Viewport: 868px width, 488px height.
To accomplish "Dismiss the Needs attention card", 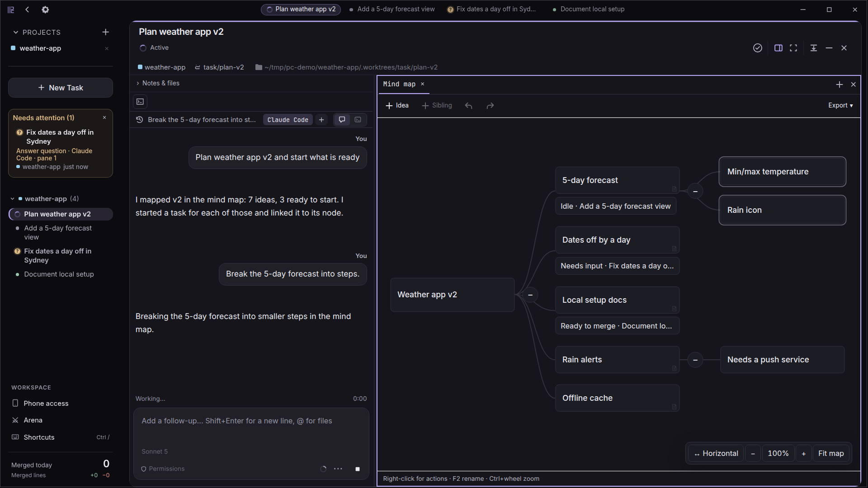I will click(104, 117).
